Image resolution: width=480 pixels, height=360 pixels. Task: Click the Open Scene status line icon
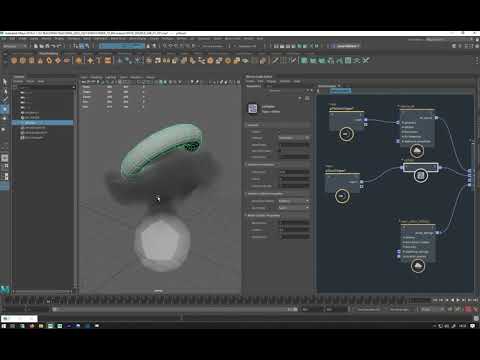42,46
